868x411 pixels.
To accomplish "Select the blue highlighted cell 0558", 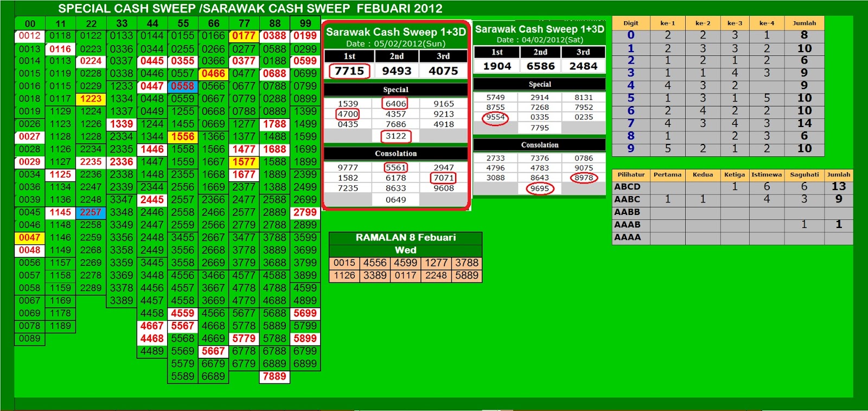I will (182, 86).
